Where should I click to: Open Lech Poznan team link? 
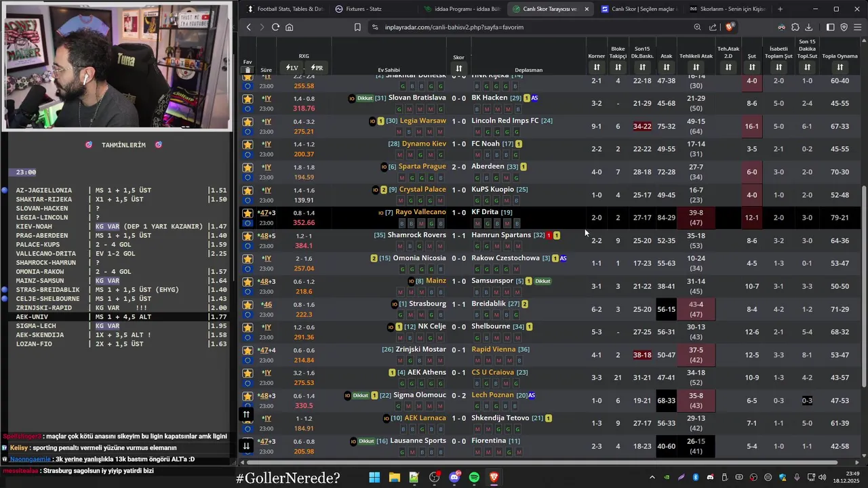(x=493, y=395)
